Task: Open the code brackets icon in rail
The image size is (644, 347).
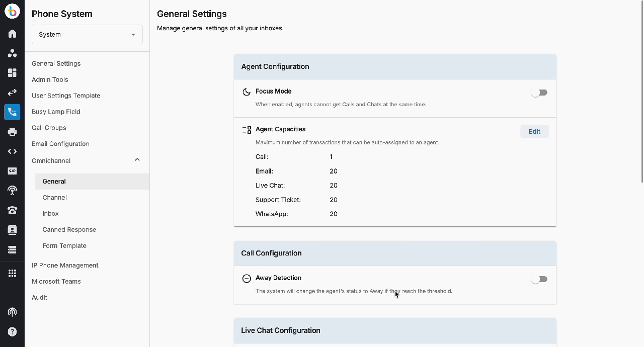Action: [x=12, y=151]
